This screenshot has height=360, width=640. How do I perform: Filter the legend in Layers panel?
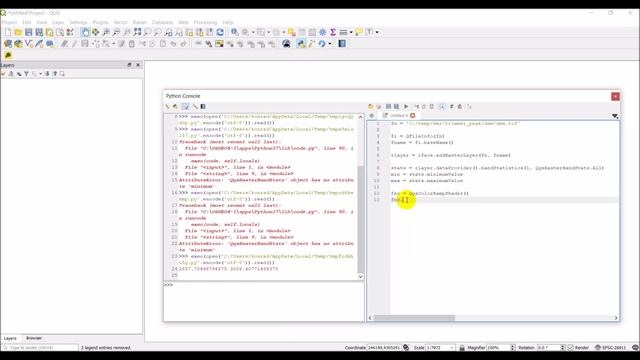pyautogui.click(x=26, y=74)
